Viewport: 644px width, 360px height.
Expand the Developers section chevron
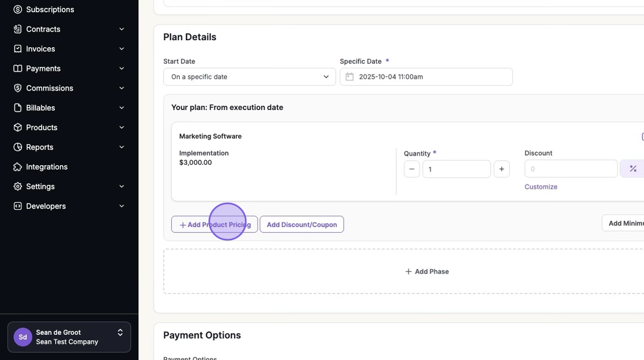click(x=122, y=206)
